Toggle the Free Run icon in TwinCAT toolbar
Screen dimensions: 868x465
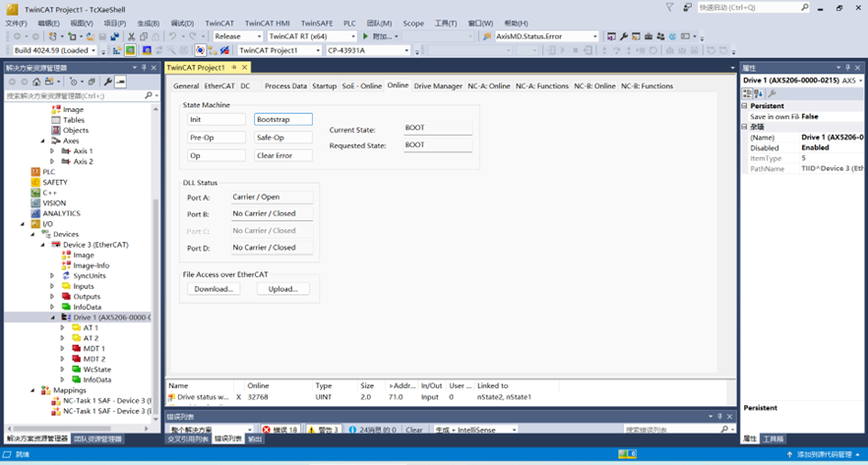(x=184, y=50)
